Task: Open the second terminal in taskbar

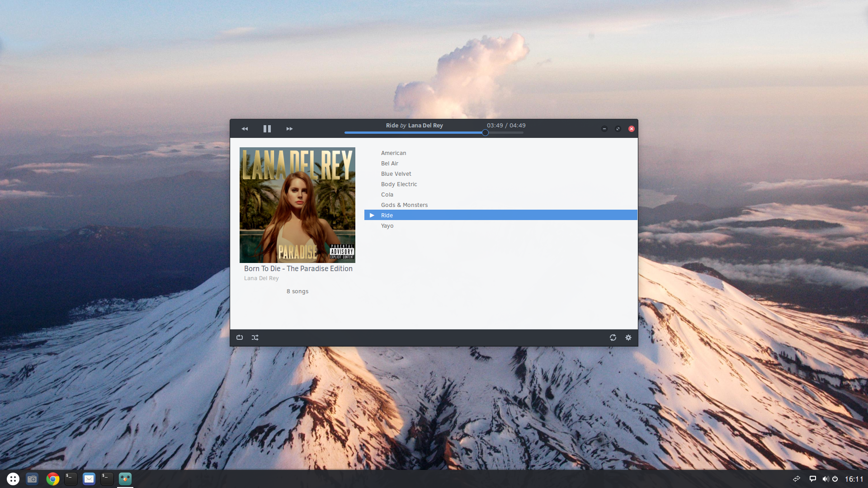Action: tap(107, 479)
